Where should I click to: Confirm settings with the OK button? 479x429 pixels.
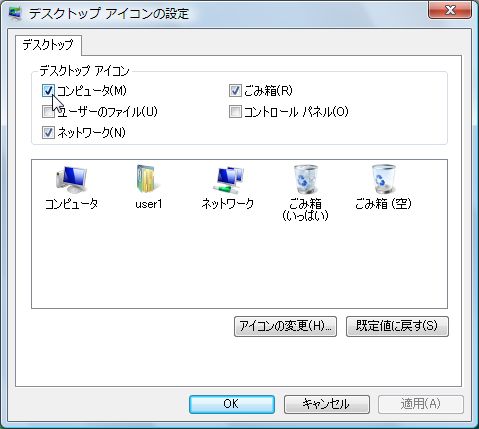point(232,404)
